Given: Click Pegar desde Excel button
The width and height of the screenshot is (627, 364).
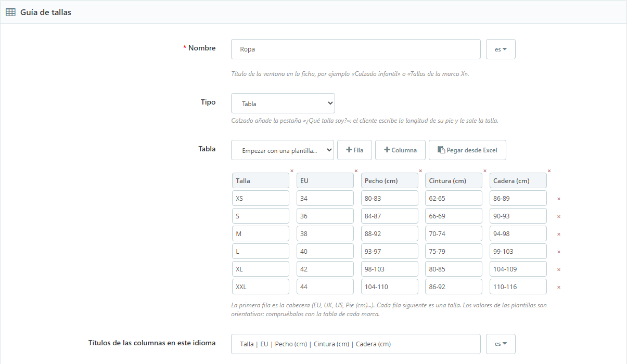Looking at the screenshot, I should (467, 150).
